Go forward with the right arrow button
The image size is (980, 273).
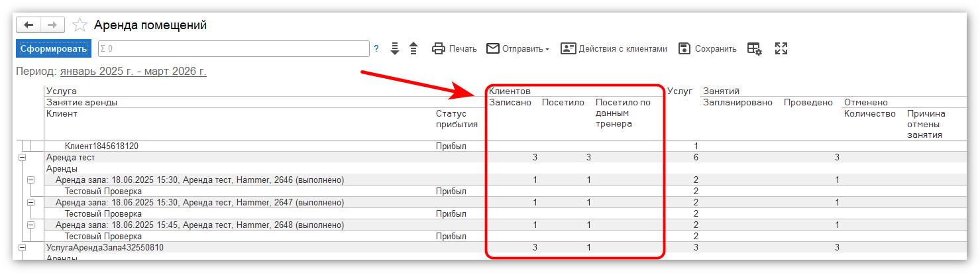pyautogui.click(x=52, y=25)
